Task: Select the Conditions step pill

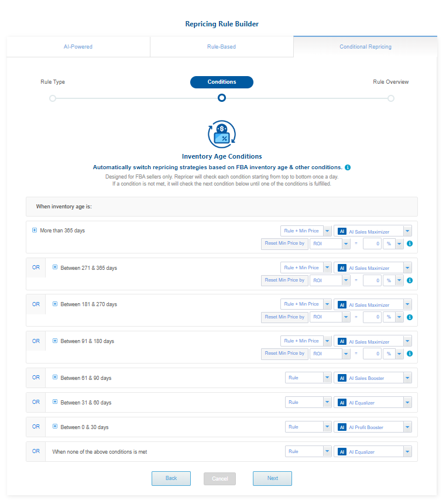Action: [x=222, y=82]
